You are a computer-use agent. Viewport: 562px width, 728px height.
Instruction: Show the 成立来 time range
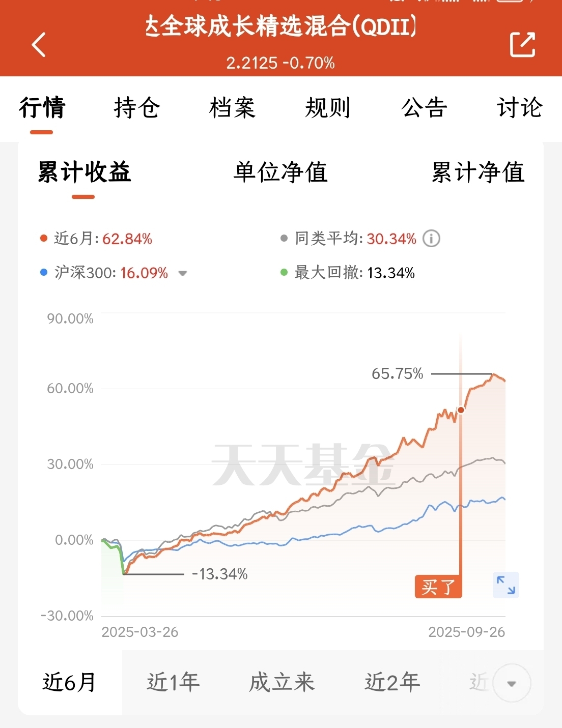(x=282, y=682)
